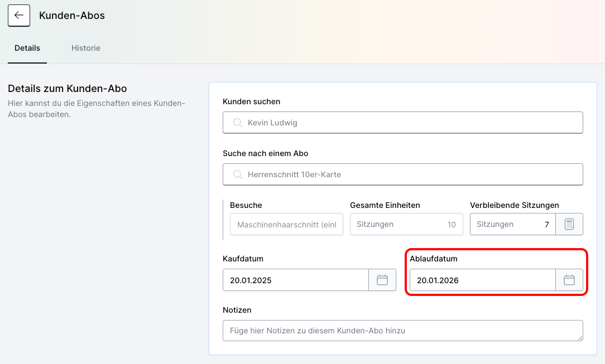Click into the Notizen text area

[x=402, y=331]
